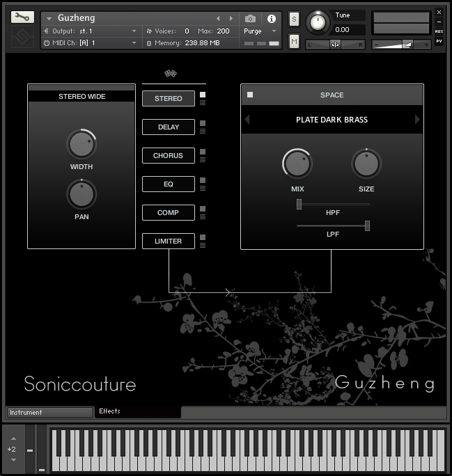This screenshot has height=476, width=452.
Task: Click the Max voices 200 field
Action: click(224, 31)
